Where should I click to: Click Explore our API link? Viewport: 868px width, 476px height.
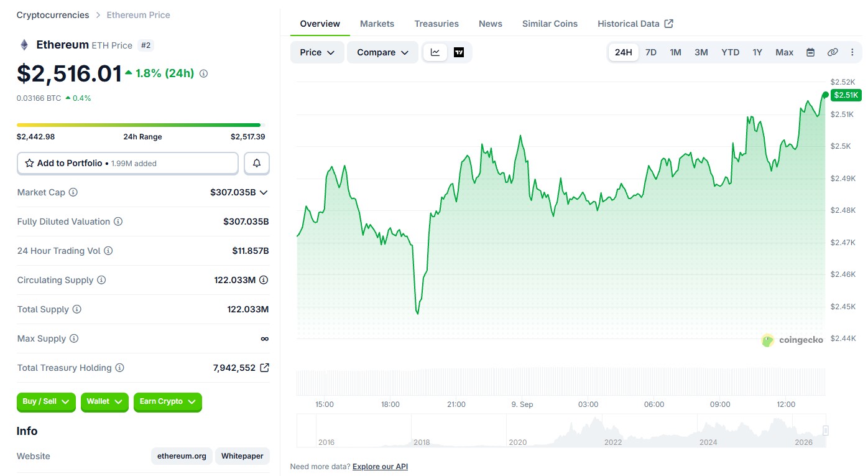click(x=380, y=467)
